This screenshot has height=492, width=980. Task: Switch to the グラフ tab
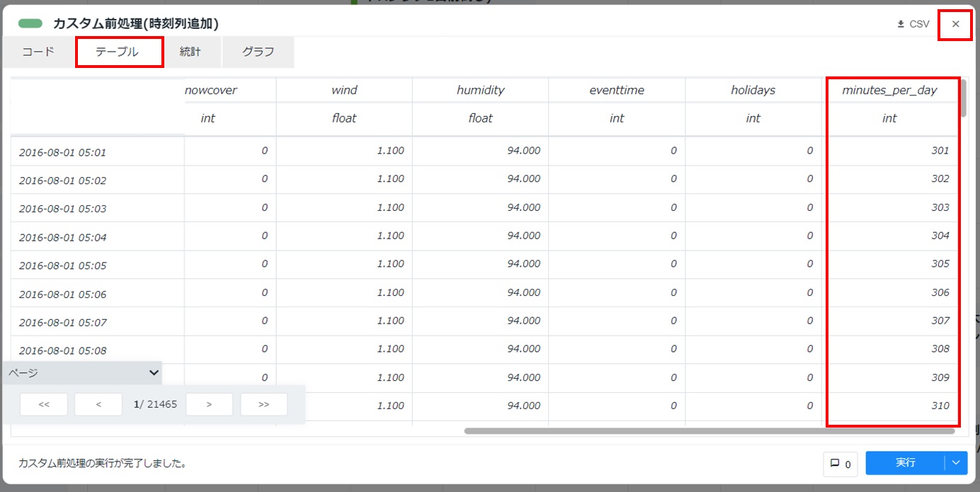258,52
